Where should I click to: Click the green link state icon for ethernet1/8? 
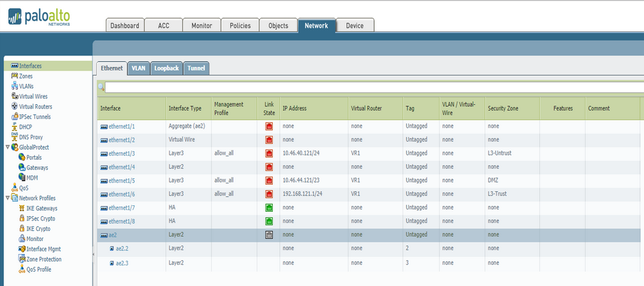click(269, 222)
